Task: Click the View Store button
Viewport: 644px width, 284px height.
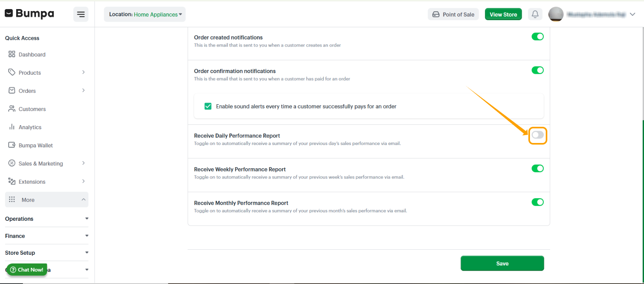Action: point(503,14)
